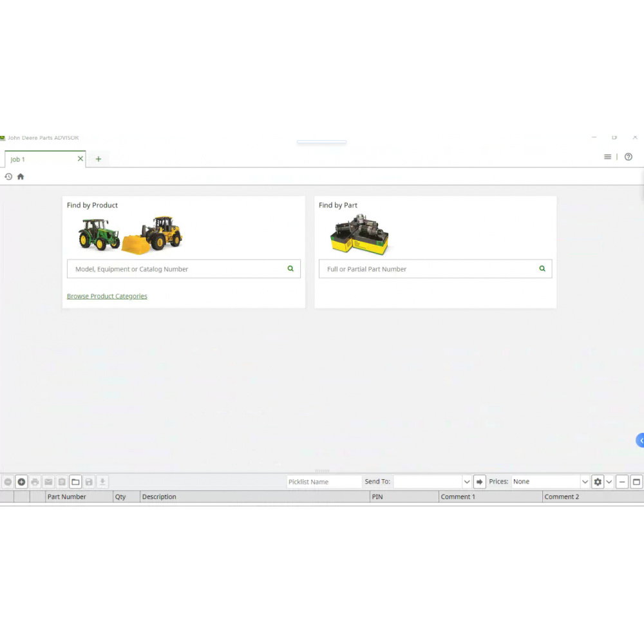Click the Model, Equipment or Catalog Number field
The width and height of the screenshot is (644, 644).
pyautogui.click(x=184, y=269)
